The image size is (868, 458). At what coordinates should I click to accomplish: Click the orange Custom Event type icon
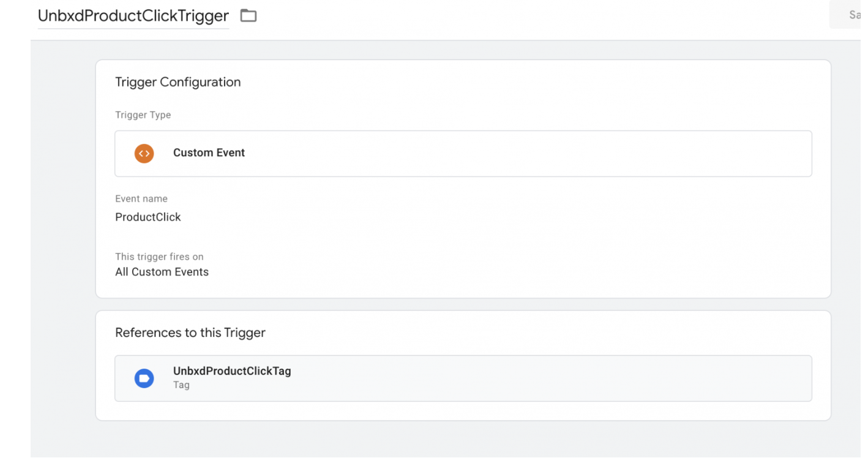coord(144,153)
